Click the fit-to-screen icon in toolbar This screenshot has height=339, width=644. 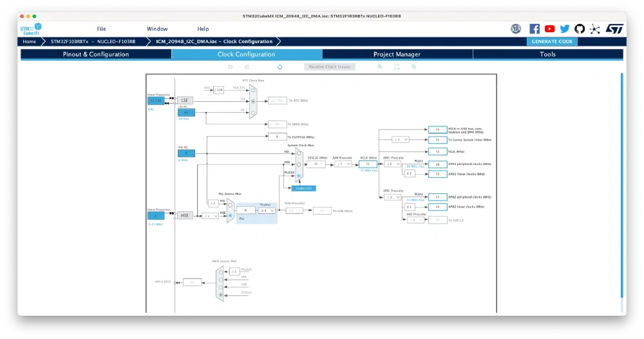point(397,67)
